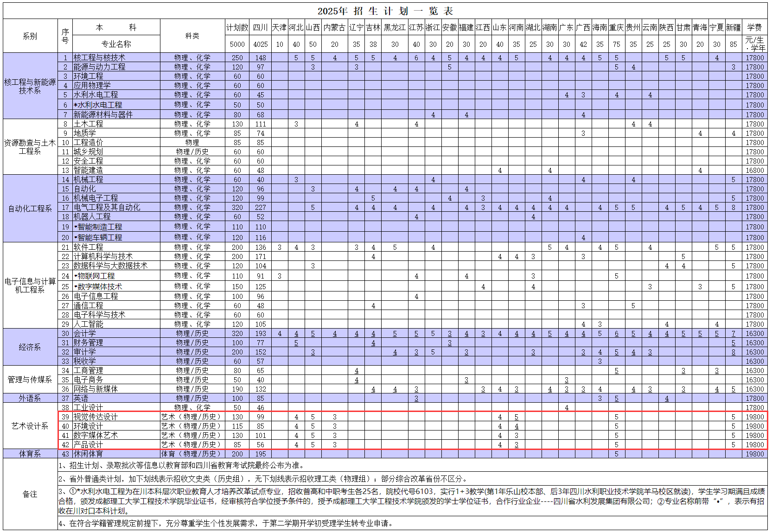Select the 核工程与核技术 major cell

tap(116, 58)
